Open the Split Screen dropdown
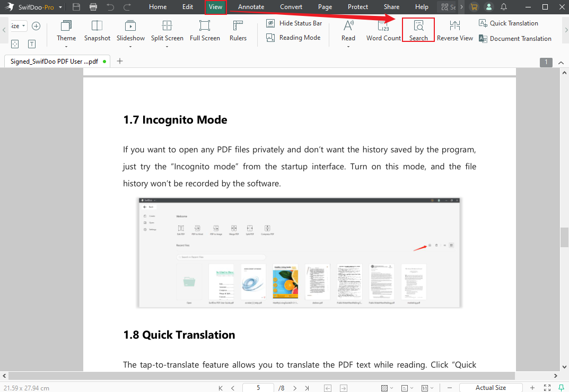 (167, 47)
